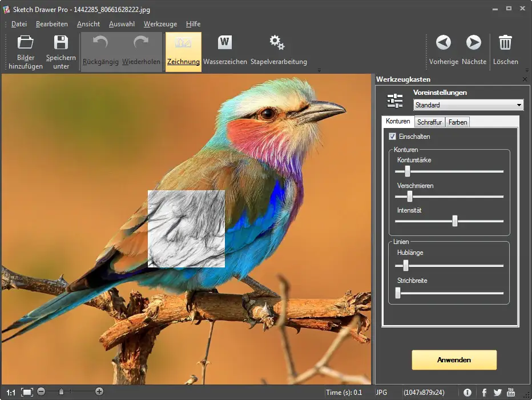Image resolution: width=532 pixels, height=400 pixels.
Task: Click the Intensität slider
Action: coord(449,221)
